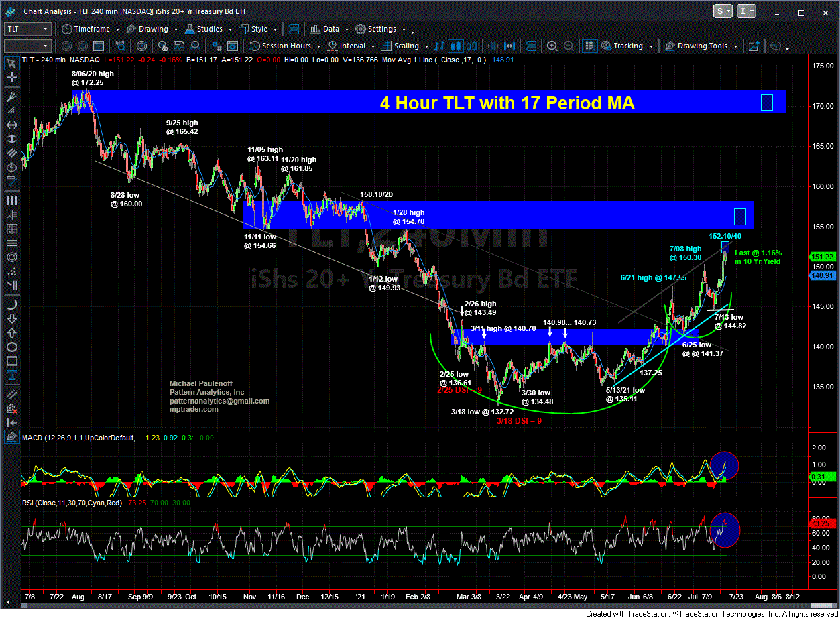Click the Drawing Tools button
The image size is (840, 618).
coord(696,46)
